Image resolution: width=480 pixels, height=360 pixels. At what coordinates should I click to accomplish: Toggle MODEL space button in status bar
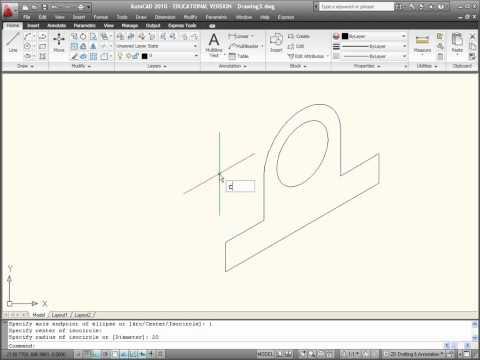pyautogui.click(x=265, y=354)
